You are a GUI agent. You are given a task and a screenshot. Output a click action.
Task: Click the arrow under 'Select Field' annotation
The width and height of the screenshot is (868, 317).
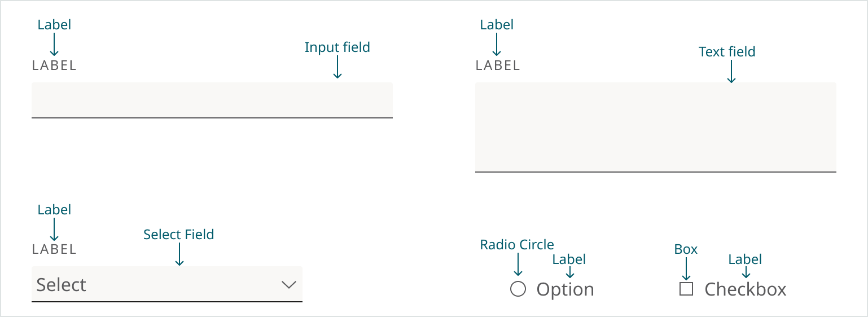click(179, 254)
